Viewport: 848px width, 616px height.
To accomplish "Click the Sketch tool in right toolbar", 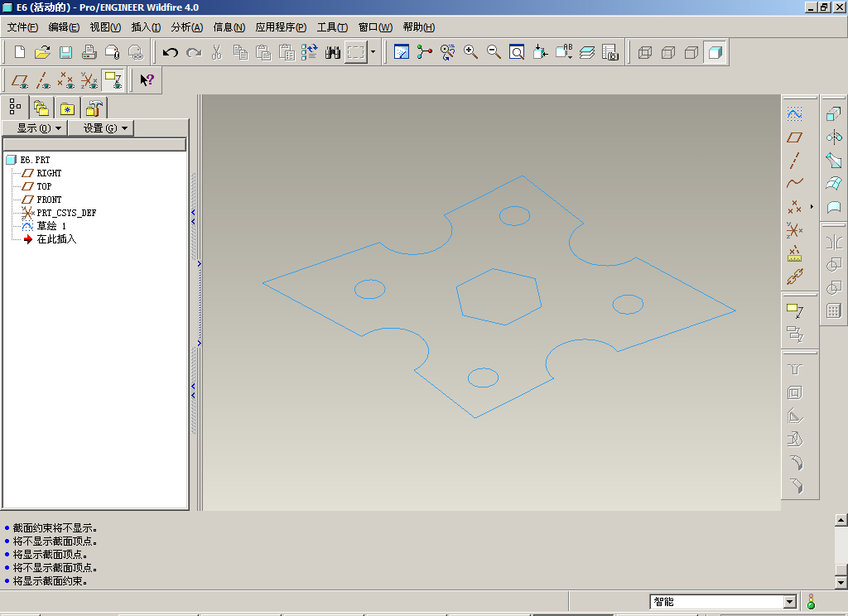I will tap(794, 114).
